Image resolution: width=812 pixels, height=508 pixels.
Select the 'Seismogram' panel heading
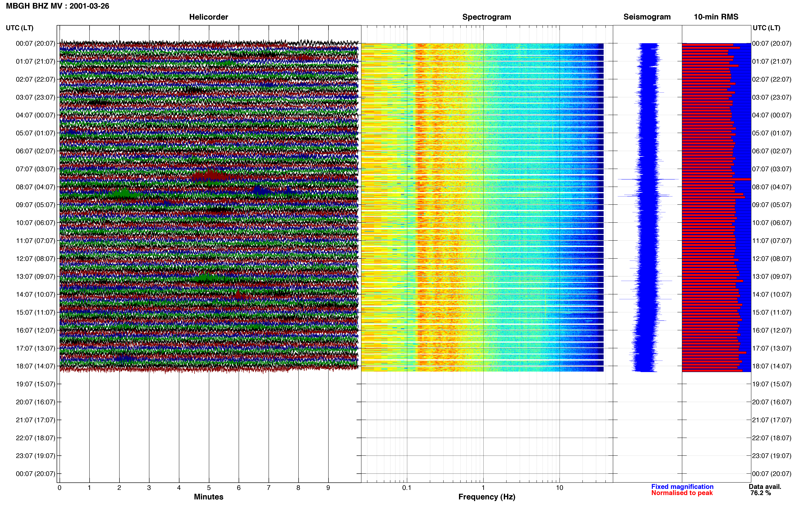(647, 17)
